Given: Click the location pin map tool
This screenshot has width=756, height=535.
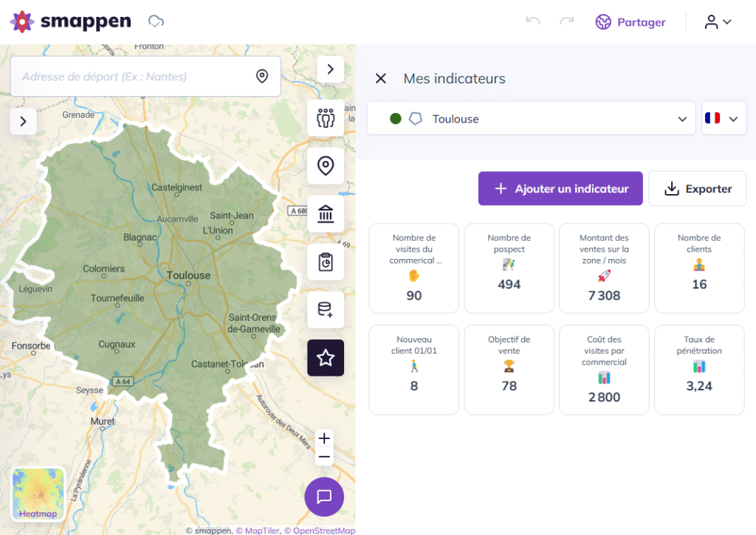Looking at the screenshot, I should click(x=326, y=166).
